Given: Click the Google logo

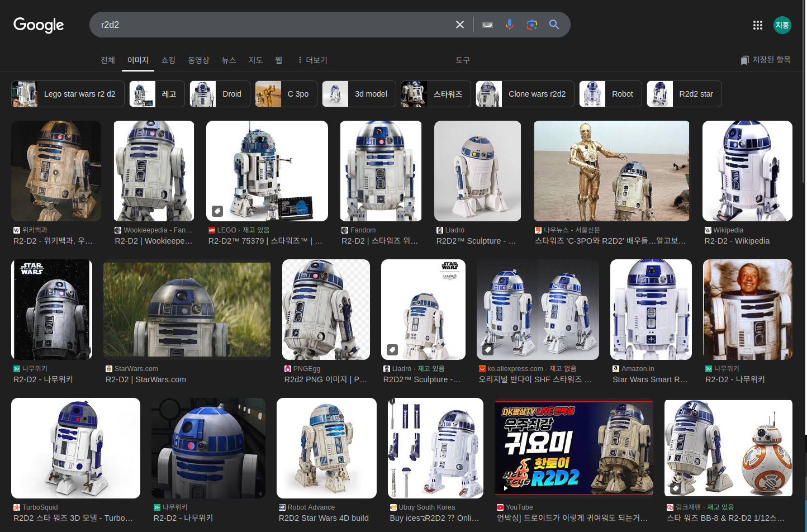Looking at the screenshot, I should point(39,25).
